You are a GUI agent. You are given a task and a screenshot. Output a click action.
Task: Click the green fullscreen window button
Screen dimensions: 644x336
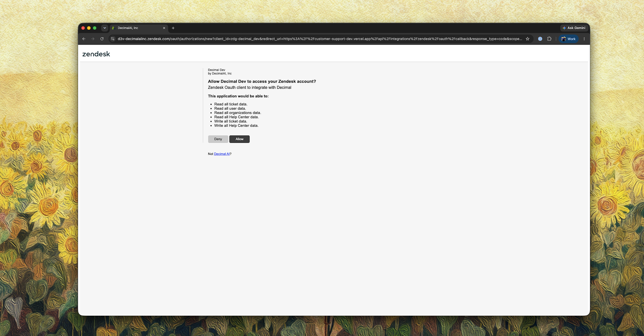95,28
